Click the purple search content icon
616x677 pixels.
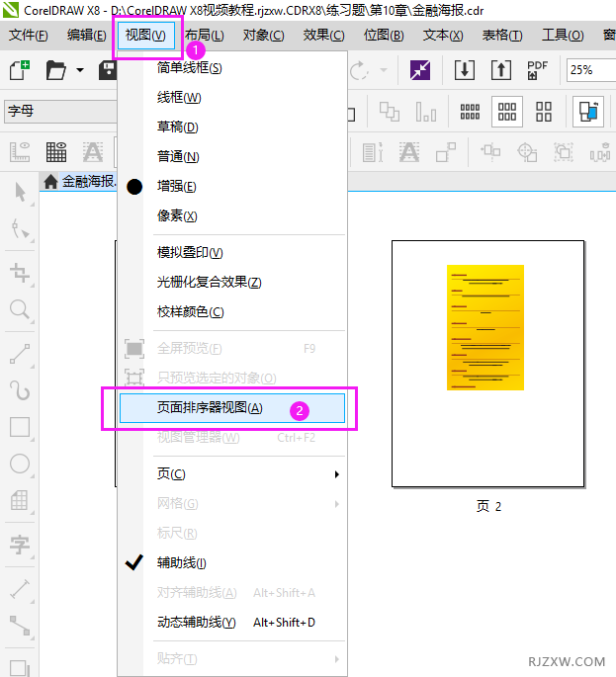tap(420, 70)
